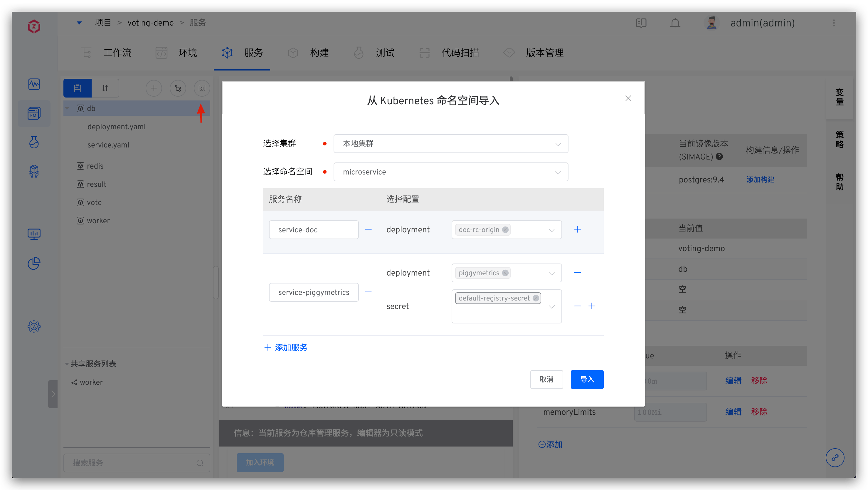Click the 添加服务 add service link

[x=285, y=348]
